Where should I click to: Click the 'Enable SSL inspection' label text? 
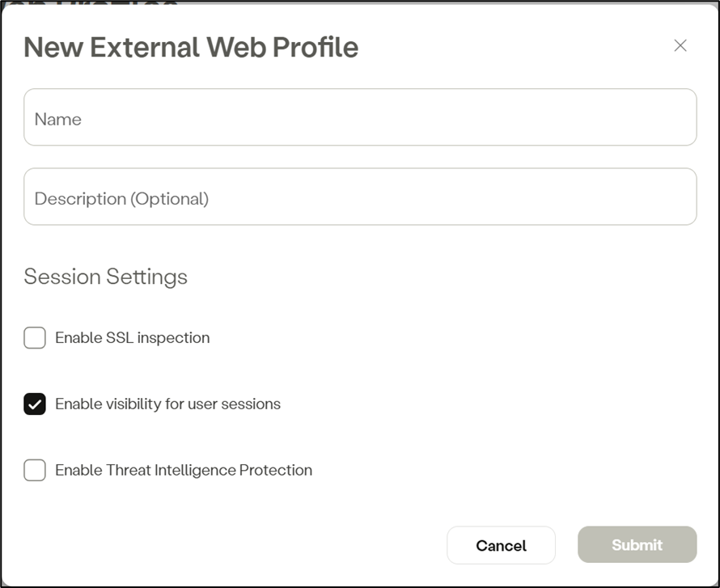(132, 337)
